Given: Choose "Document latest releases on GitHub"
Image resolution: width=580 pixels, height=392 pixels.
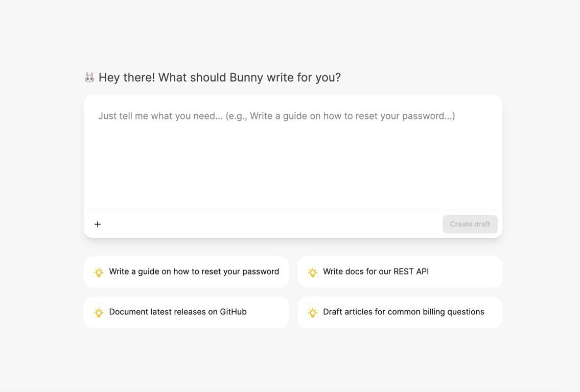Looking at the screenshot, I should click(x=186, y=312).
